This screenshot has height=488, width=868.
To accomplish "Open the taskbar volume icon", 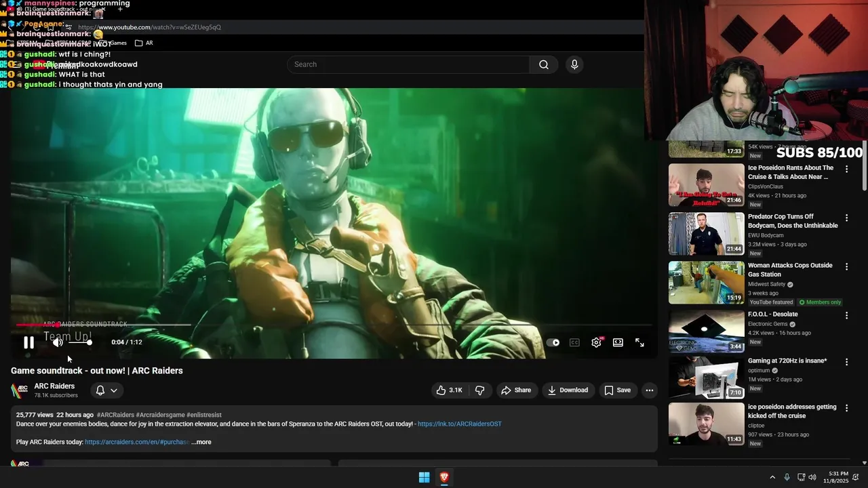I will [812, 477].
